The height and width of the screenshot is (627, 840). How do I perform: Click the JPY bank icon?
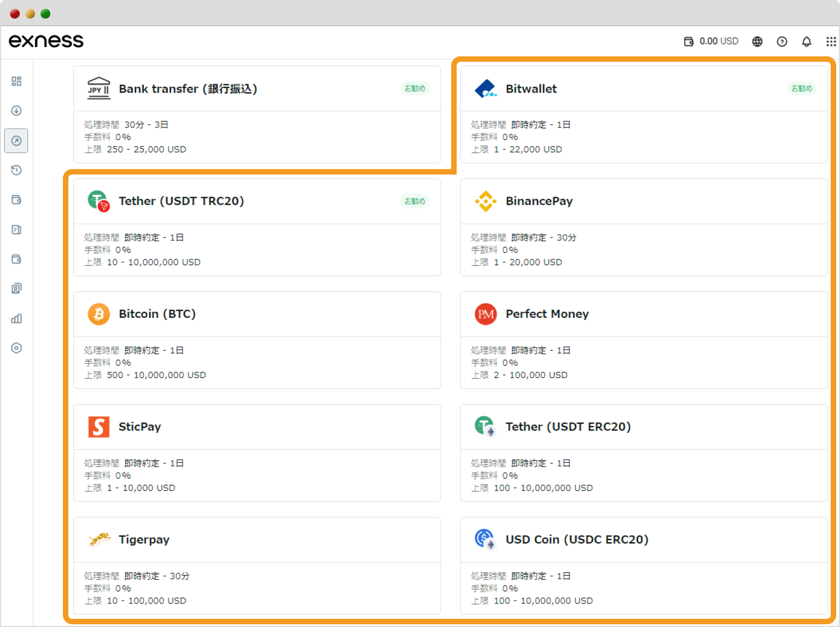(98, 88)
